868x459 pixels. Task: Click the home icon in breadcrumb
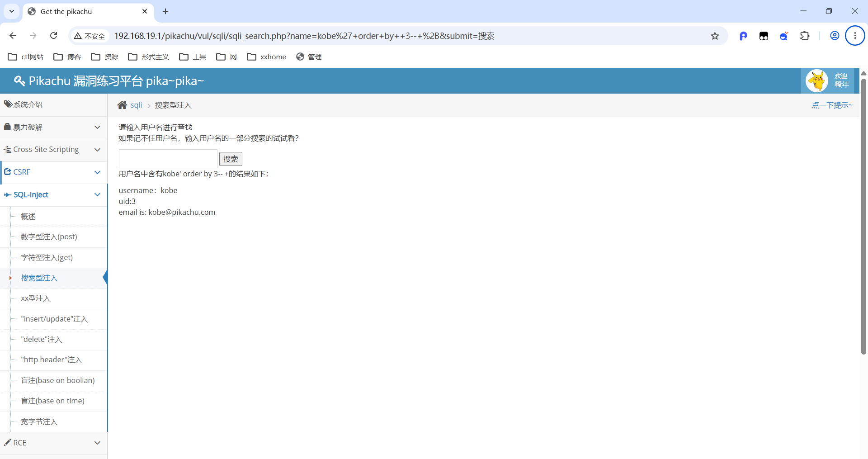tap(122, 105)
